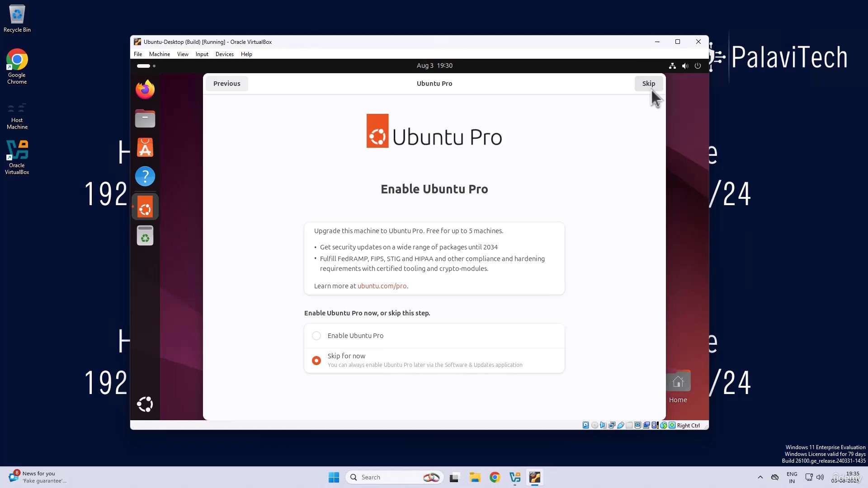Open the ubuntu.com/pro link
The width and height of the screenshot is (868, 488).
click(x=382, y=286)
